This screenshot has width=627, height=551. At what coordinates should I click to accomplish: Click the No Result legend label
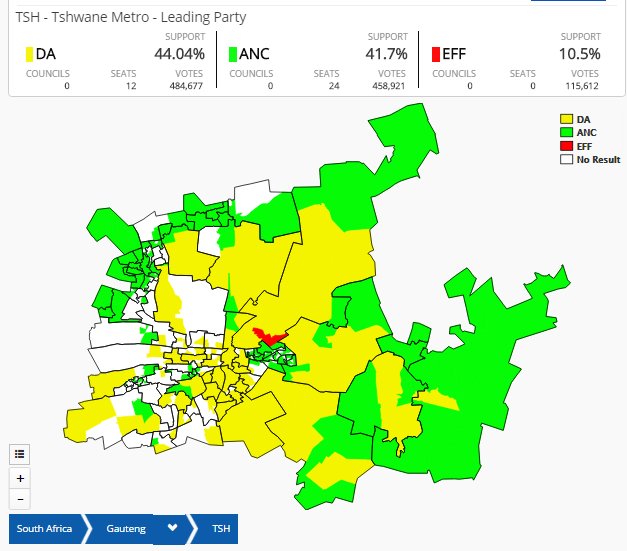coord(598,159)
